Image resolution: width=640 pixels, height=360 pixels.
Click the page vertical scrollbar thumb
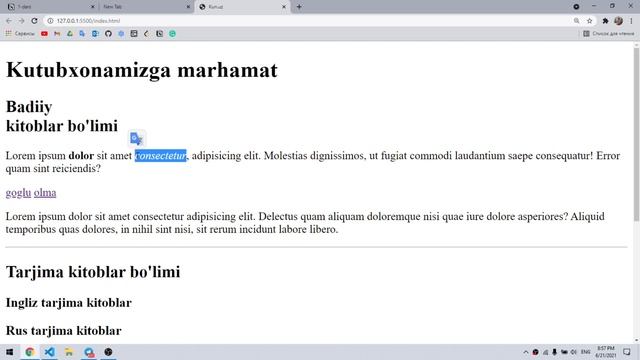636,135
